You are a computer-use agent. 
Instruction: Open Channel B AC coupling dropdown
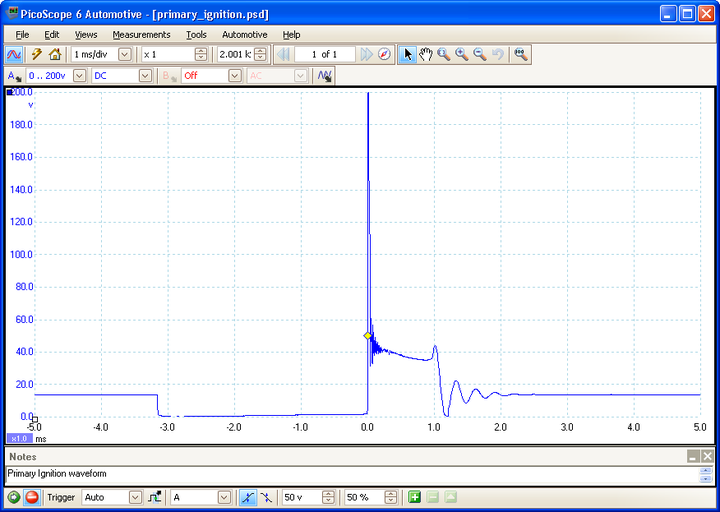pyautogui.click(x=300, y=76)
